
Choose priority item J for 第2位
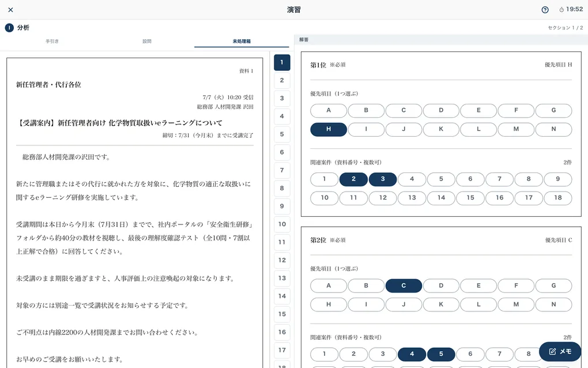tap(404, 305)
